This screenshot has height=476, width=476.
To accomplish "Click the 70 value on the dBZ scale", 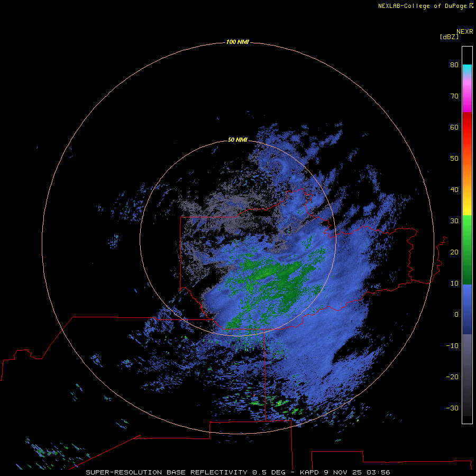I will (x=454, y=96).
